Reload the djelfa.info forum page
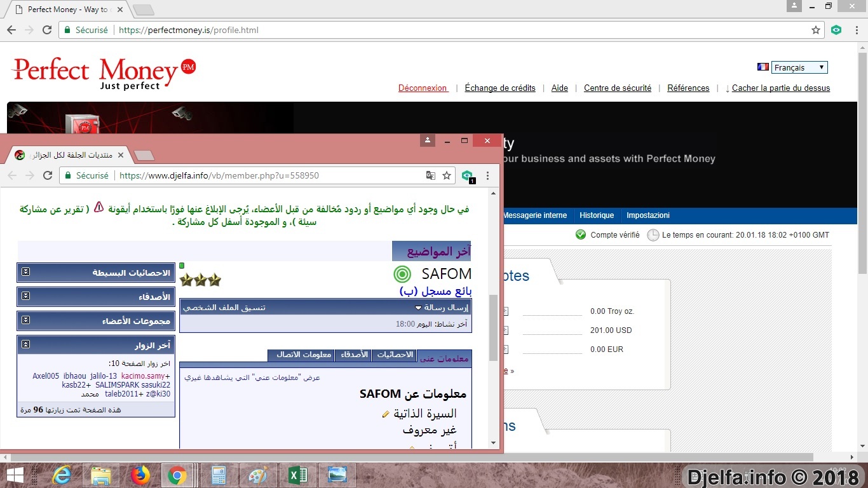The height and width of the screenshot is (488, 868). tap(48, 175)
